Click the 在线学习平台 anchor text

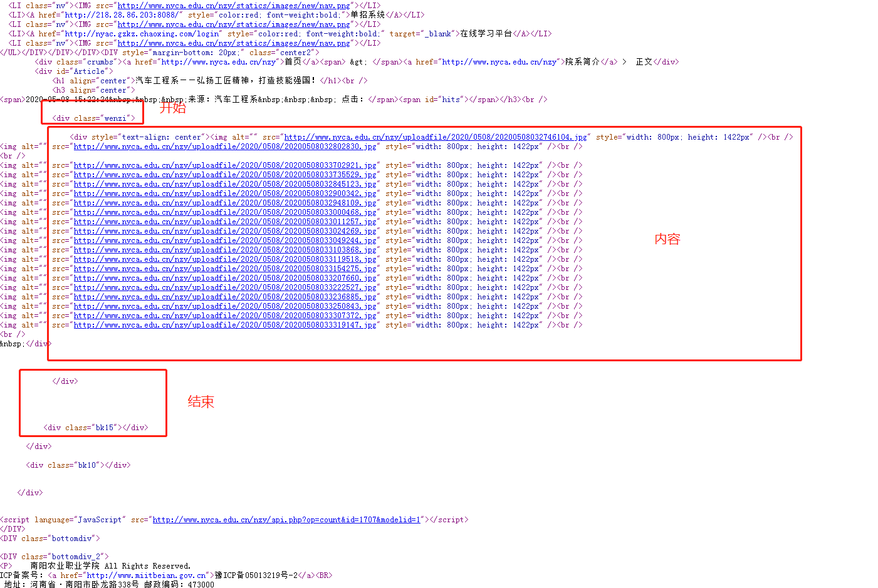click(x=486, y=34)
